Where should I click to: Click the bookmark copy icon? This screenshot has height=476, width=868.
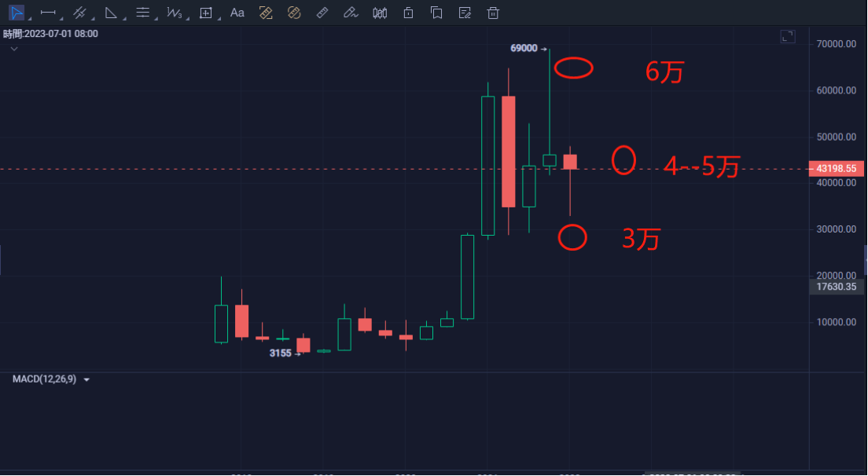(436, 12)
